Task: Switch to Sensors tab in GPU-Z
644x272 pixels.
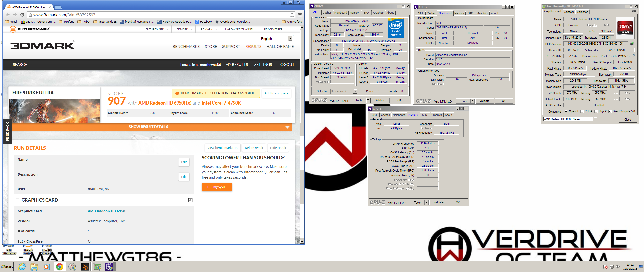Action: point(569,12)
